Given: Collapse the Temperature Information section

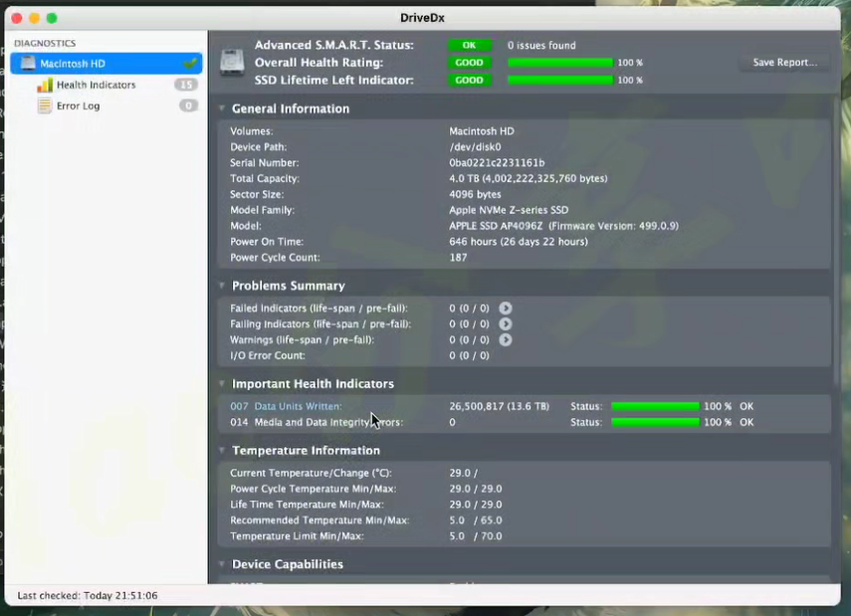Looking at the screenshot, I should tap(221, 451).
